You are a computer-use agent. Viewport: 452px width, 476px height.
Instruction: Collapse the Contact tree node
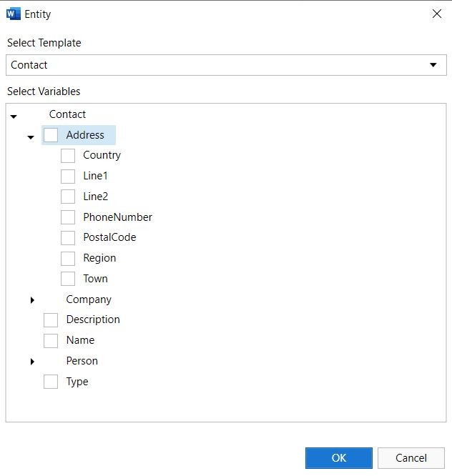[x=14, y=116]
